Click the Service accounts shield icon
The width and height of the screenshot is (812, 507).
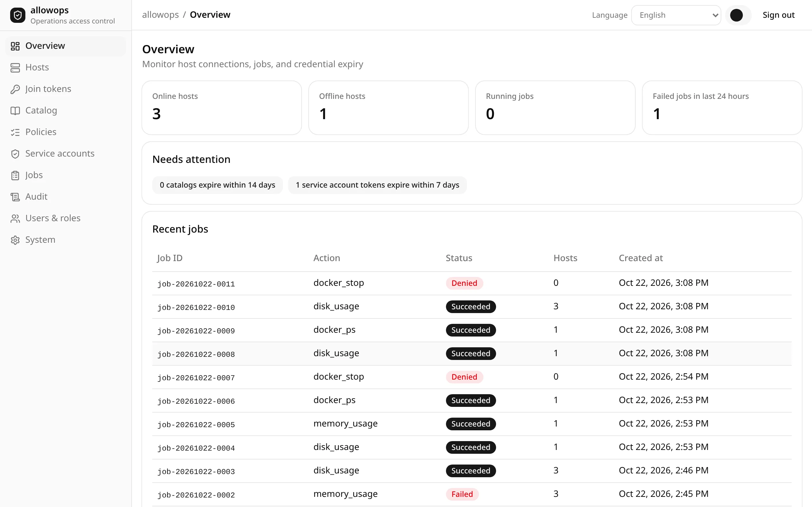(x=15, y=154)
